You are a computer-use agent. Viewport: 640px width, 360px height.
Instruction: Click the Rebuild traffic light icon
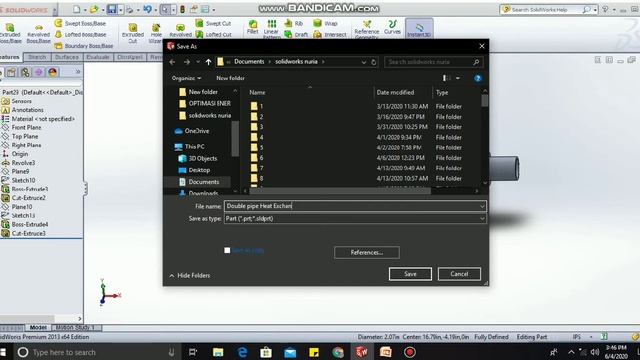pos(182,9)
